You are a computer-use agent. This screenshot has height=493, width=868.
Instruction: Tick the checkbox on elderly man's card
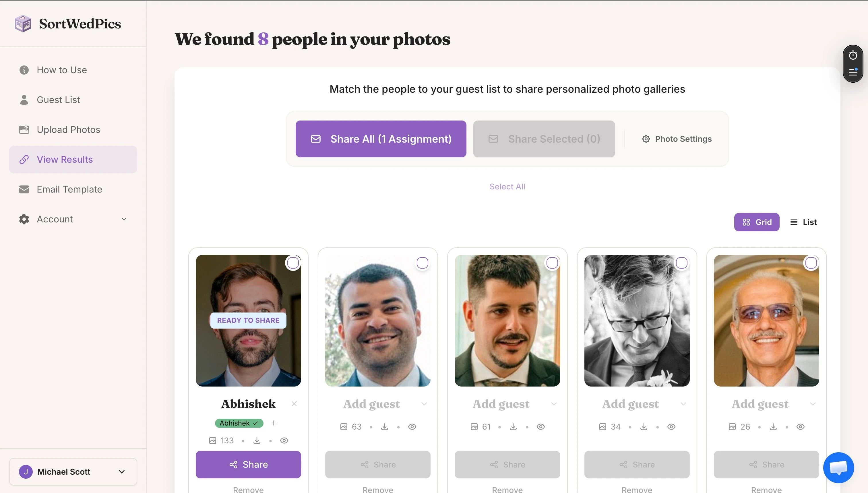pos(811,263)
